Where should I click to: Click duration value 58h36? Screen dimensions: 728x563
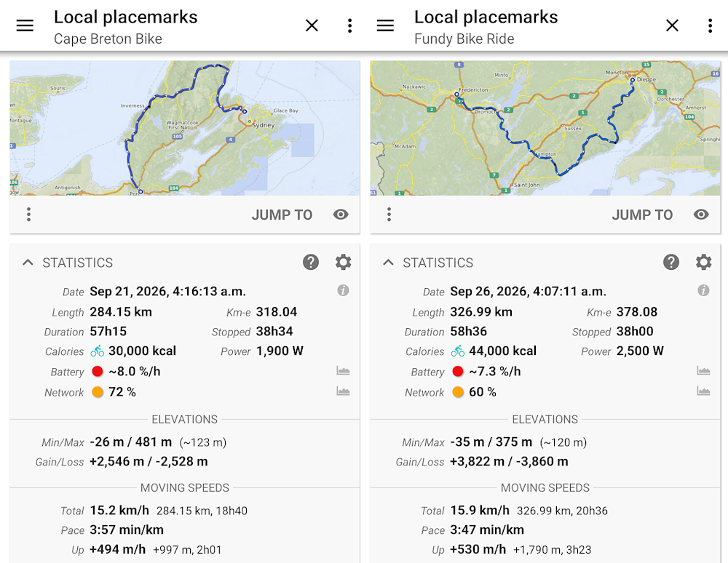(x=468, y=331)
